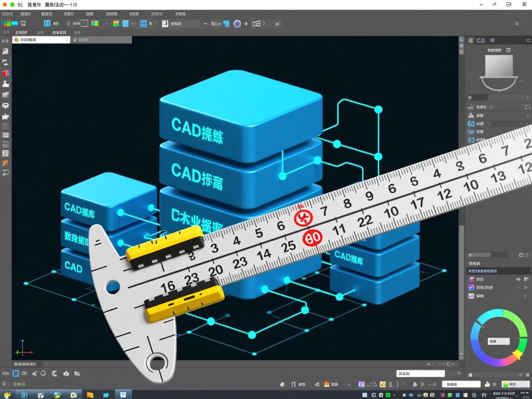Click the speech bubble icon in left sidebar

pos(6,106)
